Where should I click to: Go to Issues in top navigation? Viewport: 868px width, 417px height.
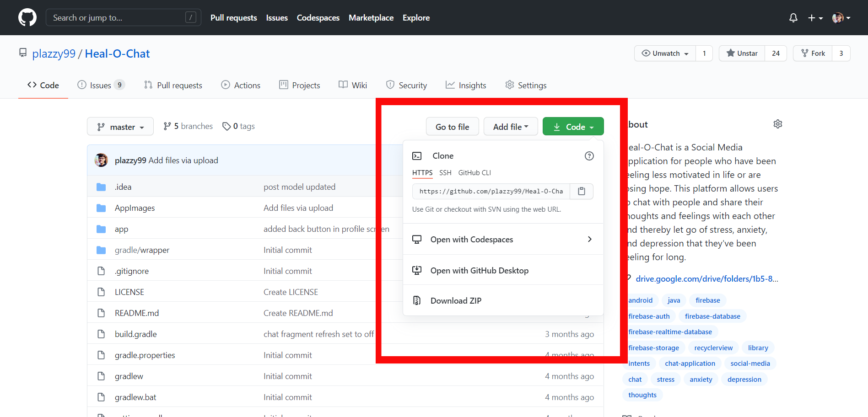pos(277,18)
